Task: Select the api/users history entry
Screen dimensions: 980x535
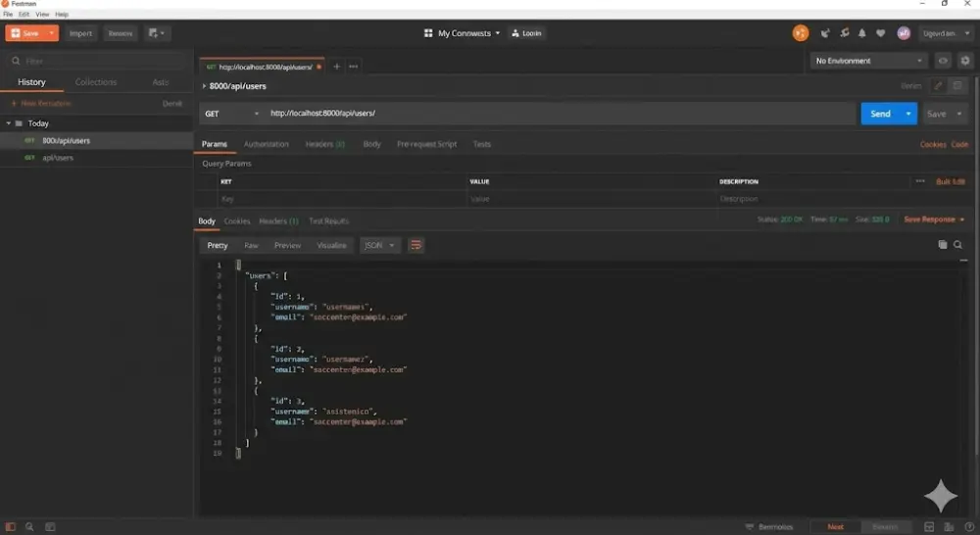Action: tap(97, 158)
